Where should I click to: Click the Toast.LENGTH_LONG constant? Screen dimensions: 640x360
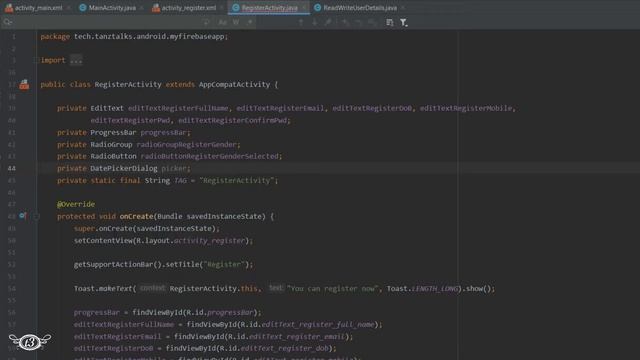[435, 289]
